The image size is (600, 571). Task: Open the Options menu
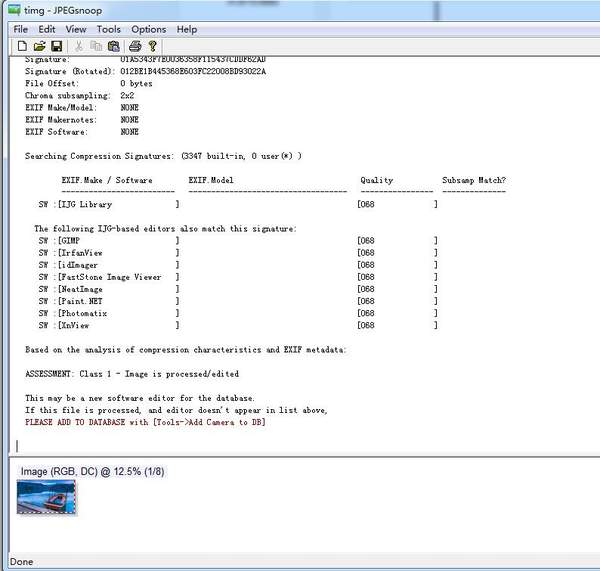tap(149, 29)
